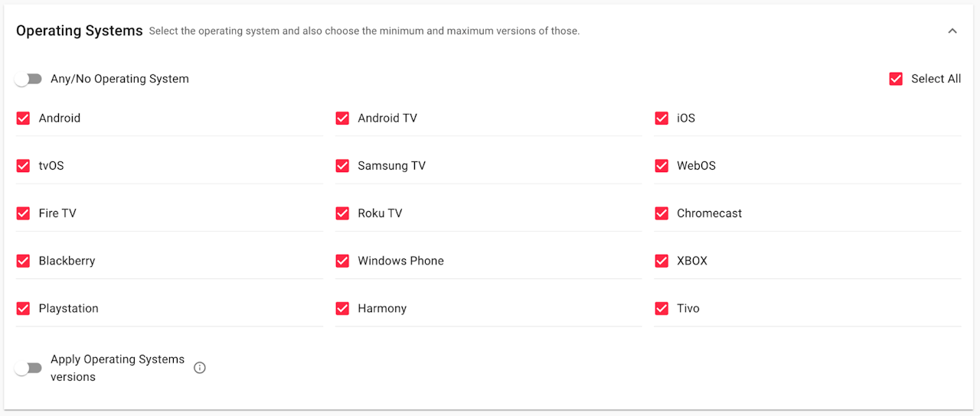Viewport: 980px width, 416px height.
Task: Uncheck the Blackberry checkbox
Action: [24, 261]
